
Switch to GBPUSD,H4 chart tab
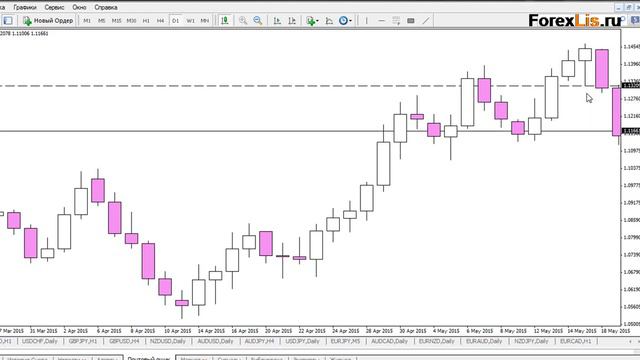pyautogui.click(x=124, y=341)
